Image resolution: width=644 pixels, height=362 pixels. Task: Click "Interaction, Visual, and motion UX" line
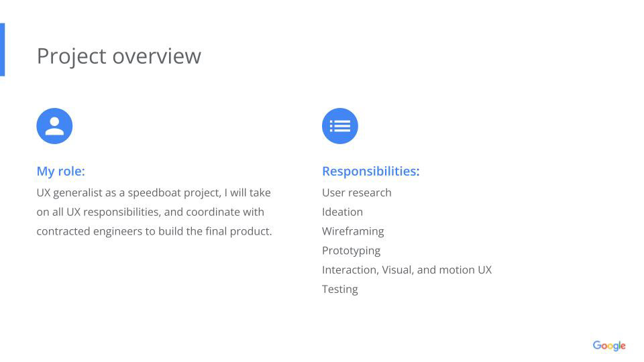[x=407, y=269]
